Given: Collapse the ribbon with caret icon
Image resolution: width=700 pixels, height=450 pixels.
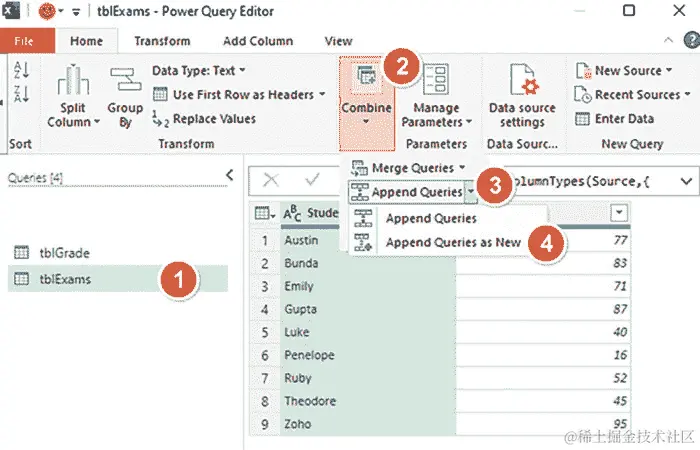Looking at the screenshot, I should pyautogui.click(x=668, y=40).
